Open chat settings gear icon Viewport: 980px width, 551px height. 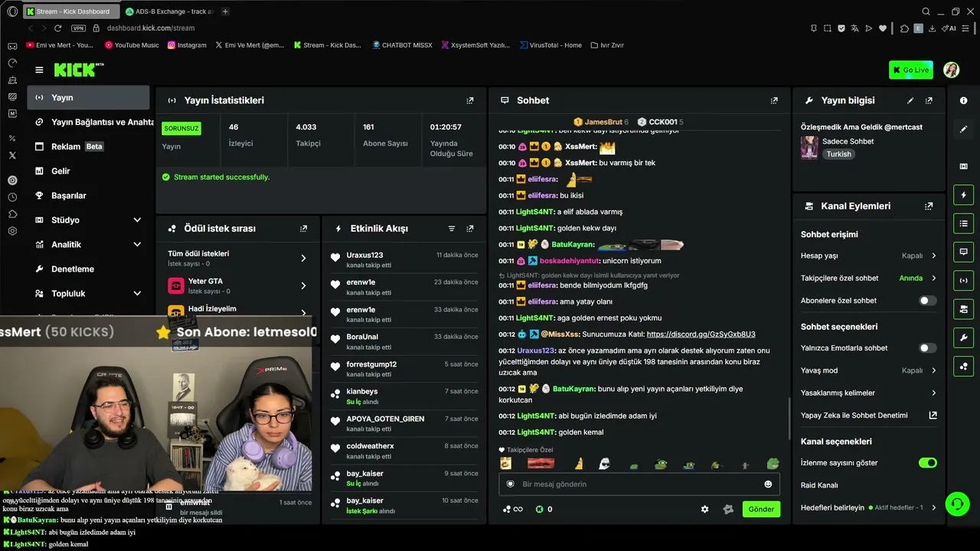tap(705, 509)
